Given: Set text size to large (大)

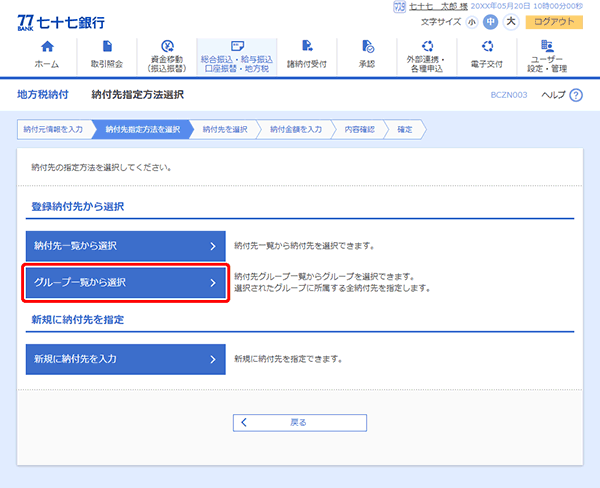Looking at the screenshot, I should [511, 22].
